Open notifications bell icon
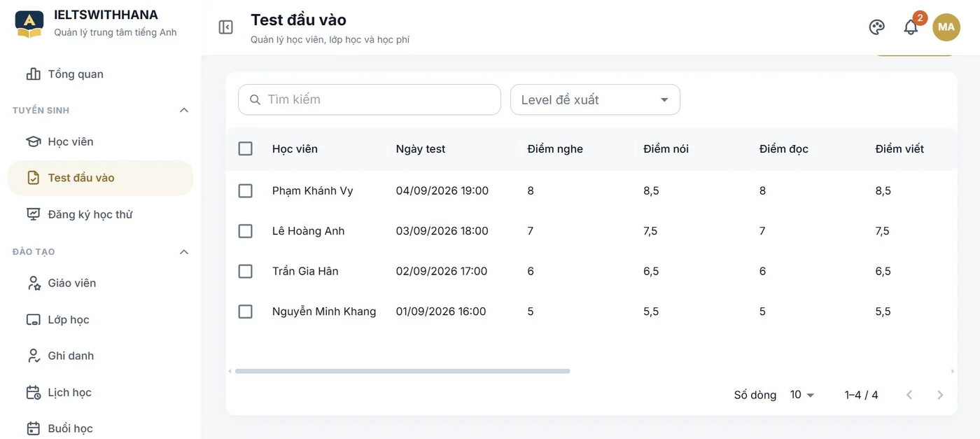The height and width of the screenshot is (439, 980). 911,27
